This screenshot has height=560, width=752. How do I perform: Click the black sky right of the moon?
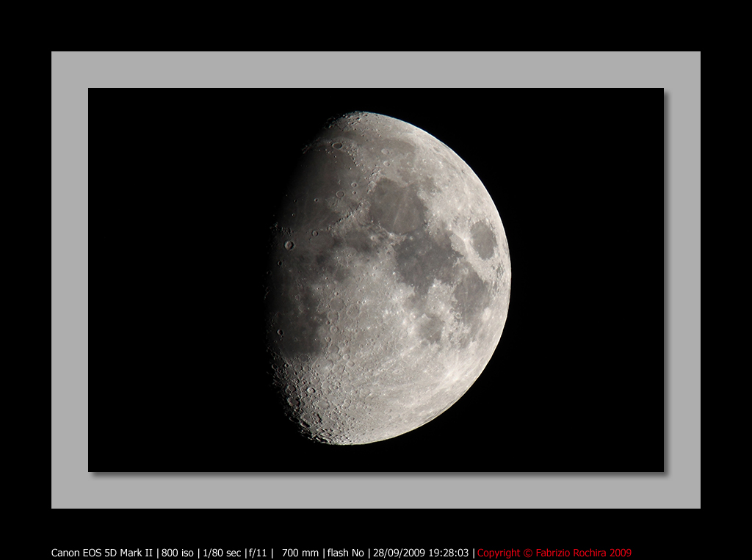click(x=587, y=279)
